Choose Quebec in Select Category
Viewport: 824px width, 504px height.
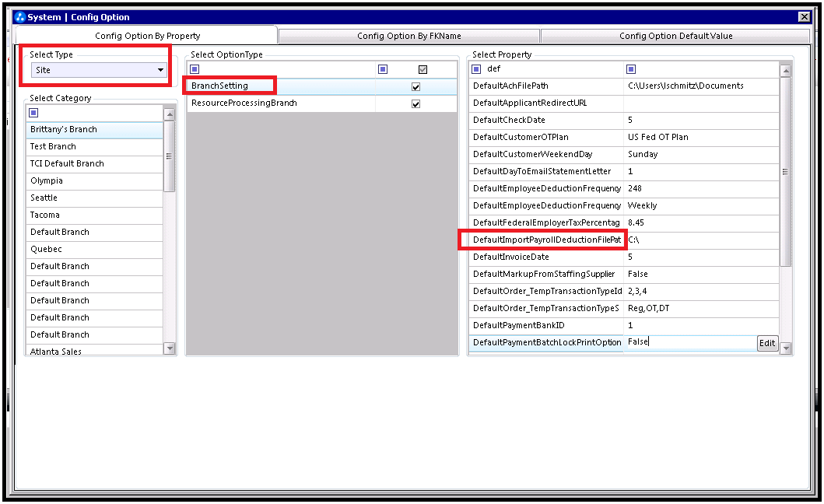click(95, 249)
